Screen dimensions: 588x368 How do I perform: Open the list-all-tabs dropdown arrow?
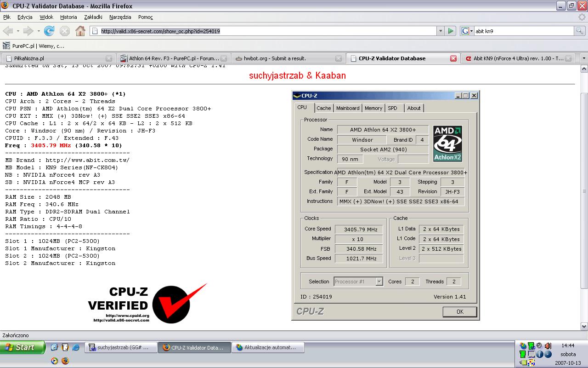tap(584, 58)
